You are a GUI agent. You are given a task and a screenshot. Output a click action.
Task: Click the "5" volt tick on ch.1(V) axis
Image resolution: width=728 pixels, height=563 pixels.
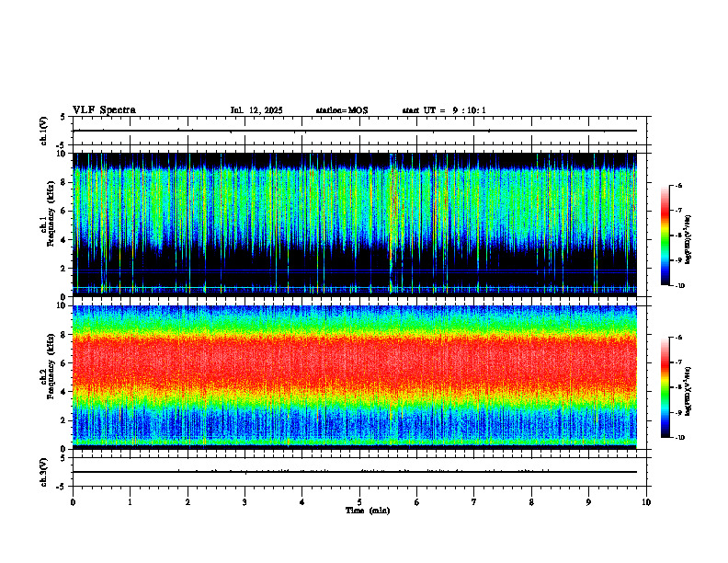tap(63, 117)
